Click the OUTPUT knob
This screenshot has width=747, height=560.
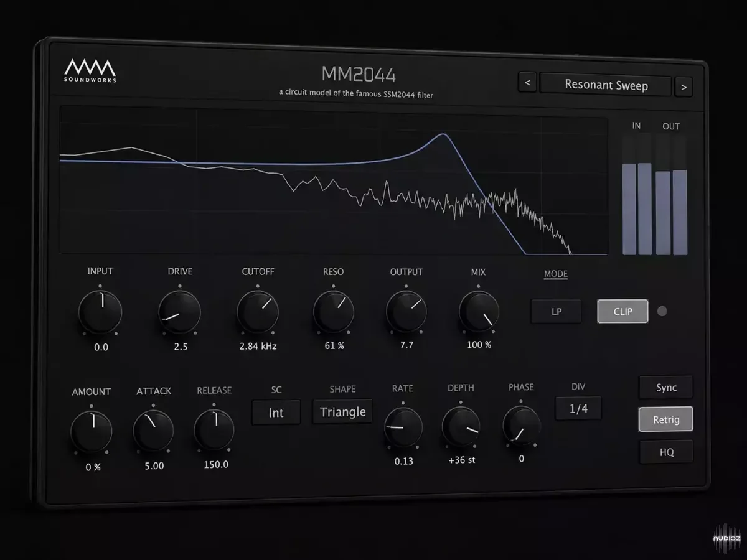[x=406, y=311]
